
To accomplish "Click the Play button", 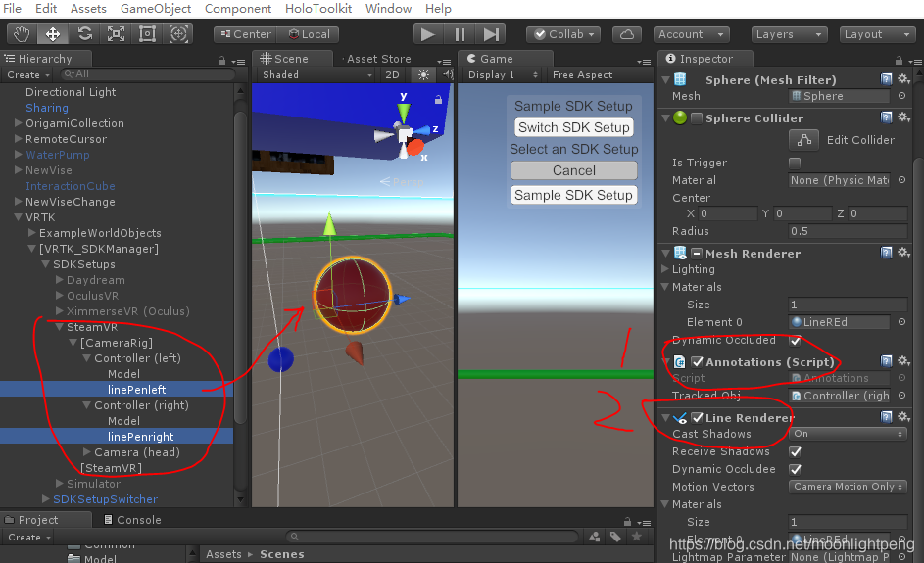I will pyautogui.click(x=428, y=34).
